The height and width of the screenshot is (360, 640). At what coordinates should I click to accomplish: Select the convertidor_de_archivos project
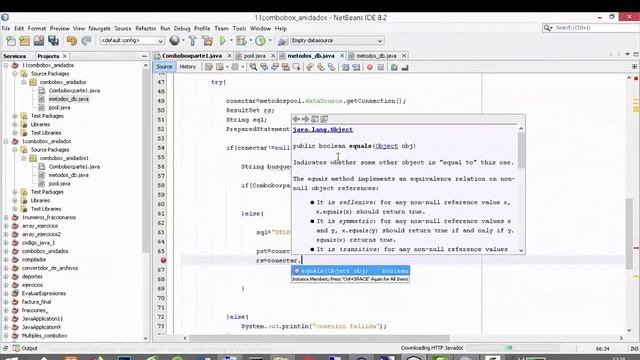(x=50, y=268)
